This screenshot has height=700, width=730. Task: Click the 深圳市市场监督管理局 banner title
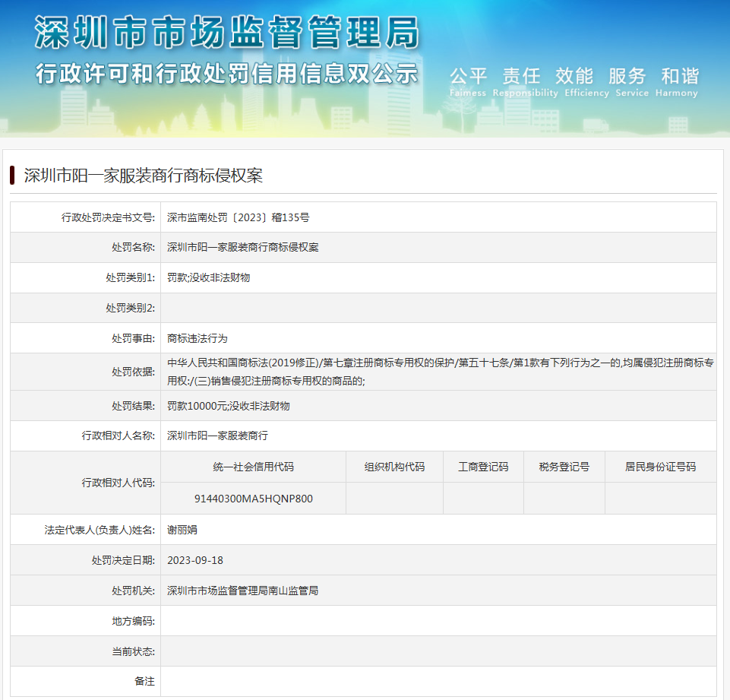tap(227, 32)
